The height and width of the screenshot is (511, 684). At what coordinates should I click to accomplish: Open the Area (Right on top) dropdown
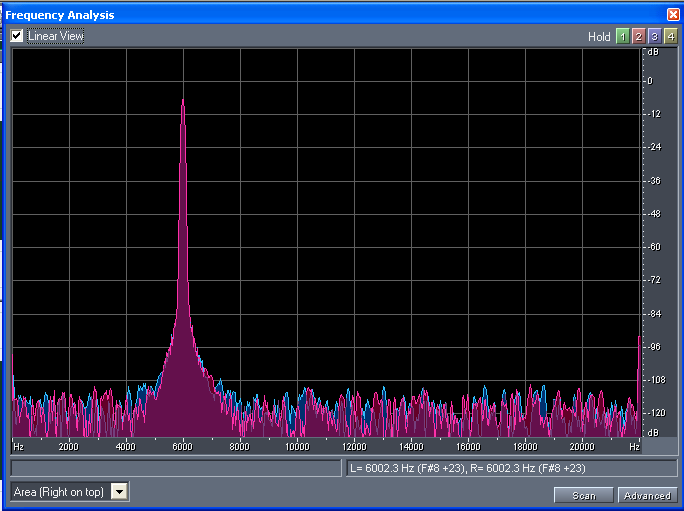(x=119, y=492)
